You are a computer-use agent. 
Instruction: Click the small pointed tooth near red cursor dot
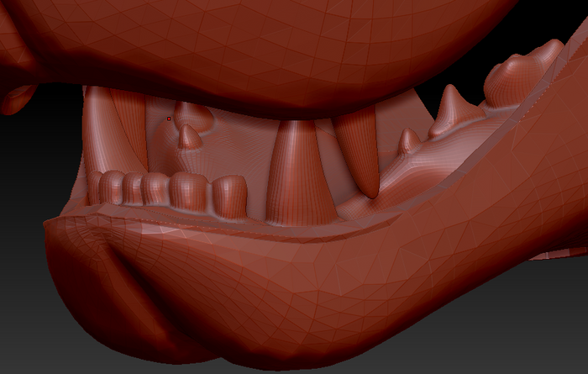(x=189, y=137)
